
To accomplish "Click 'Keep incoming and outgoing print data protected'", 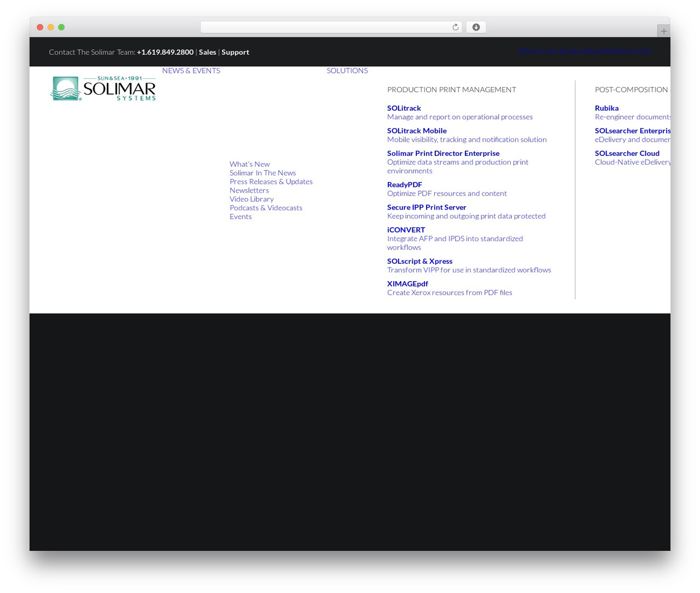I will click(466, 216).
